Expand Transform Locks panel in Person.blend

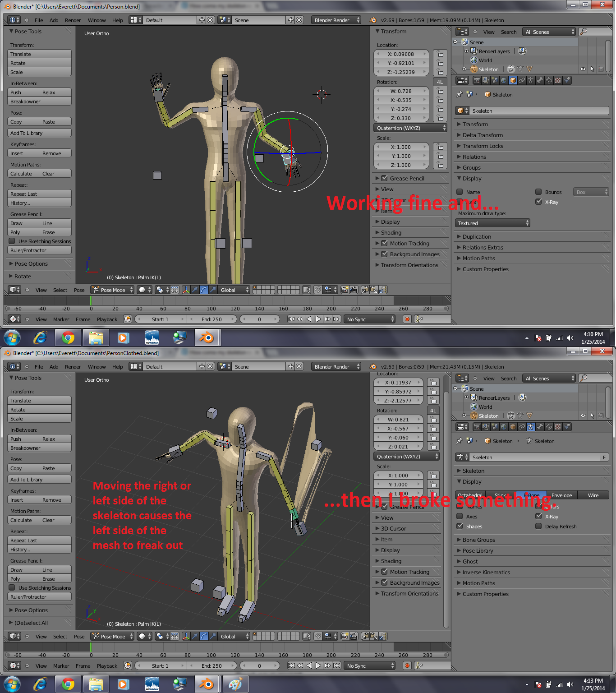pos(483,146)
